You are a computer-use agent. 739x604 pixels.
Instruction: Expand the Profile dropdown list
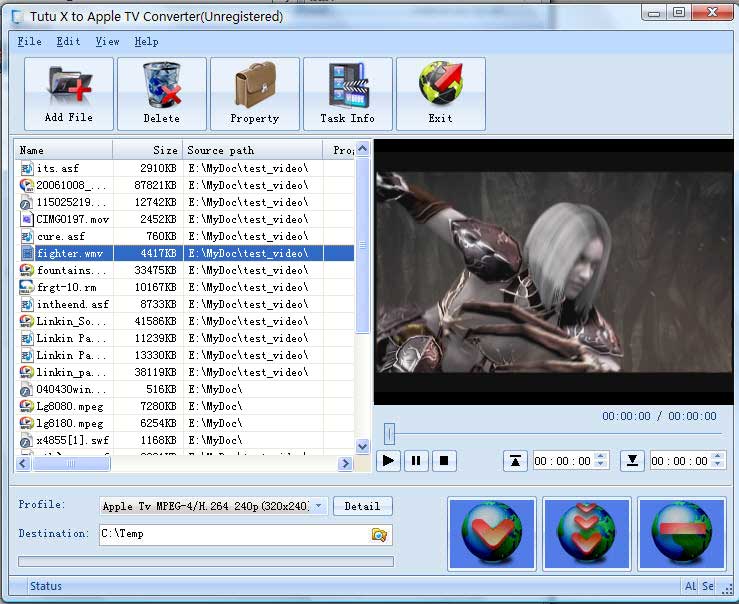[x=319, y=506]
